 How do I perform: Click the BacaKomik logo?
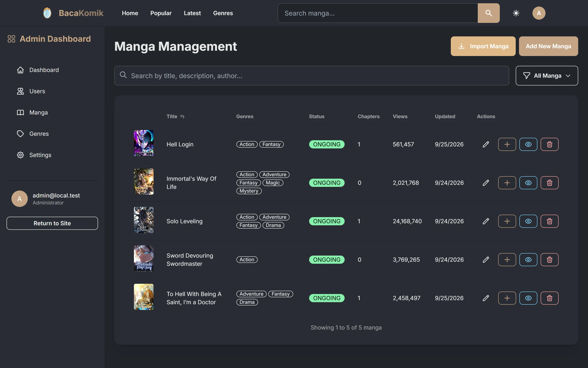(x=73, y=13)
